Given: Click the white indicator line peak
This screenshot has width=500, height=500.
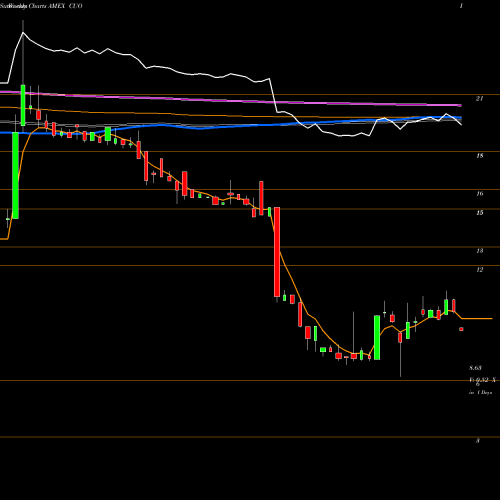Looking at the screenshot, I should click(x=23, y=33).
